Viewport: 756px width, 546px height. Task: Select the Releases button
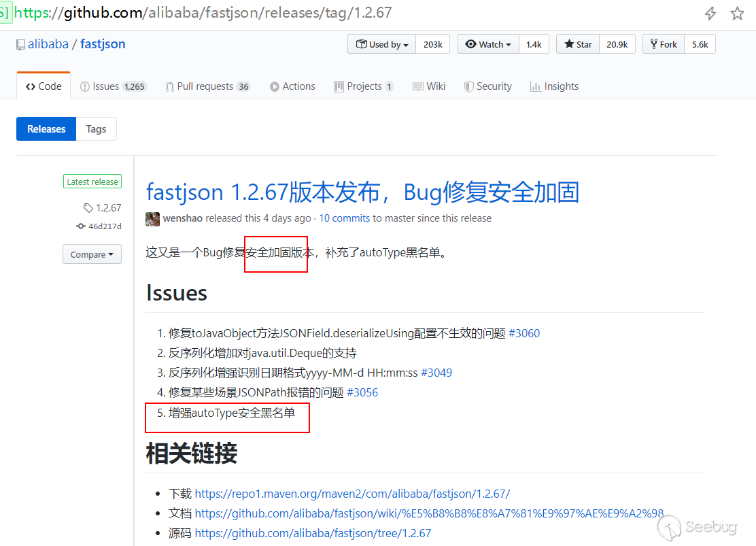coord(46,129)
